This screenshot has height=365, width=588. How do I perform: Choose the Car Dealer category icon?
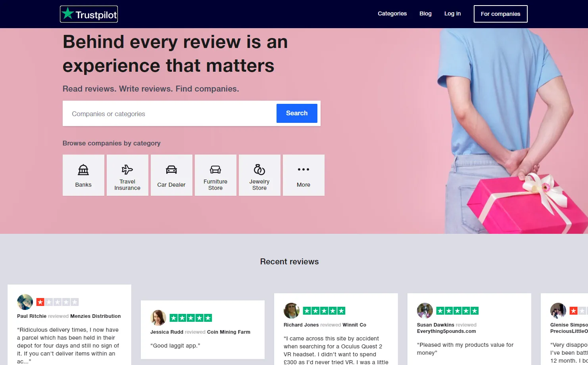tap(171, 170)
